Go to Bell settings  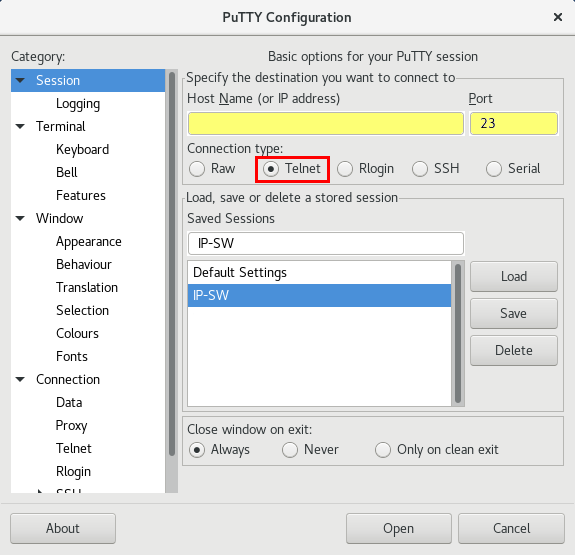click(x=67, y=172)
